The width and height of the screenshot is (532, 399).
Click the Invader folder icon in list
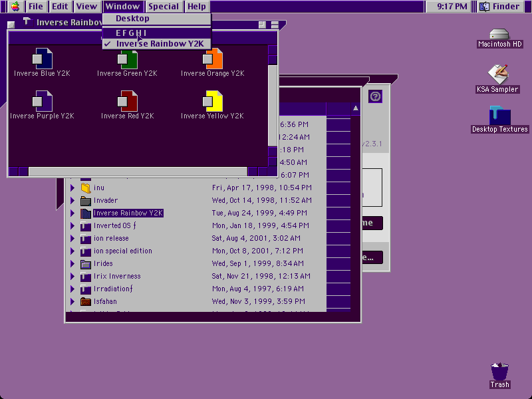click(86, 201)
